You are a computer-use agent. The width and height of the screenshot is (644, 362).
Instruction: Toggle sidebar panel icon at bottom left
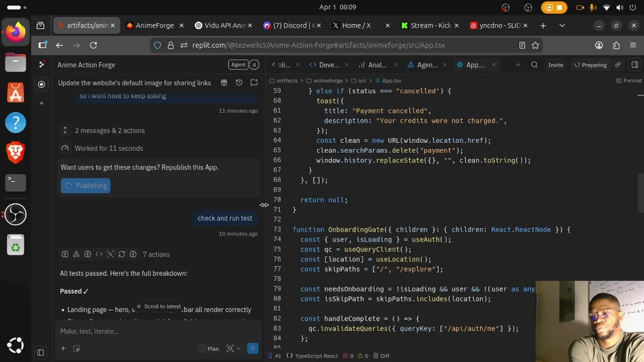41,352
